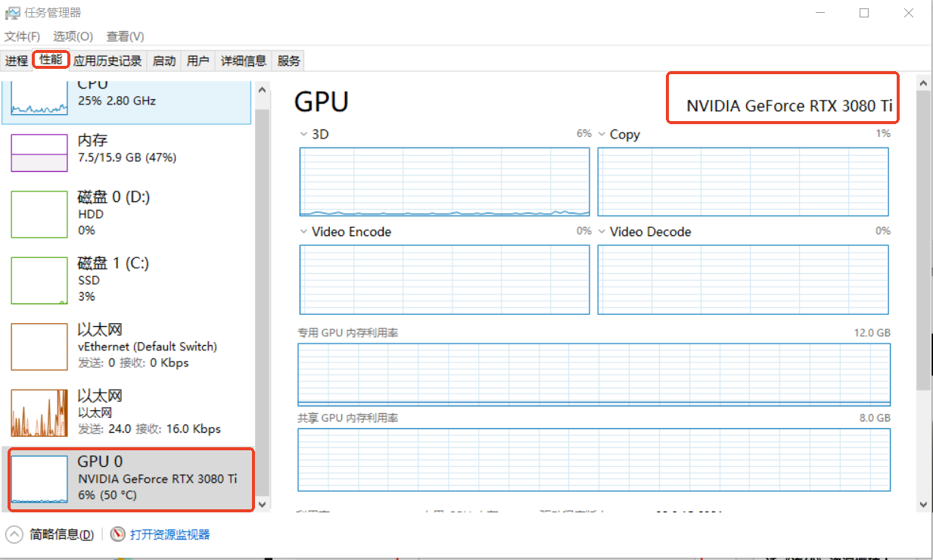Click the collapse icon beside 简略信息

coord(15,534)
